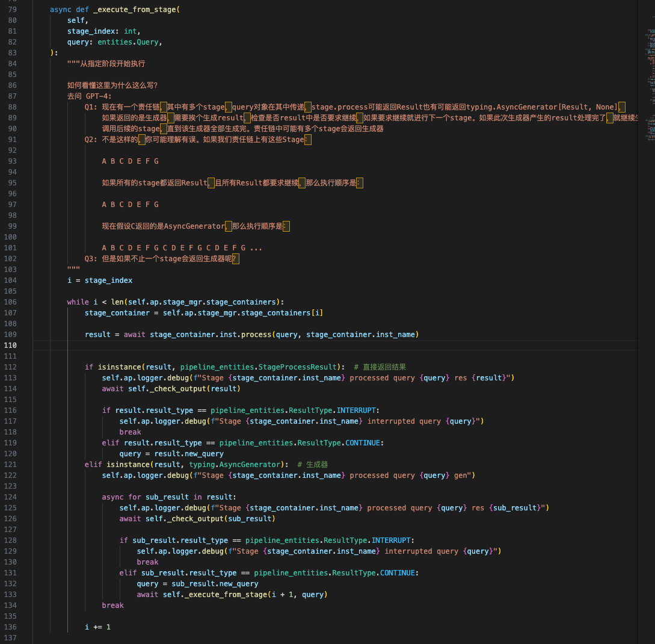Screen dimensions: 655x644
Task: Click the await keyword on line 109
Action: coord(135,335)
